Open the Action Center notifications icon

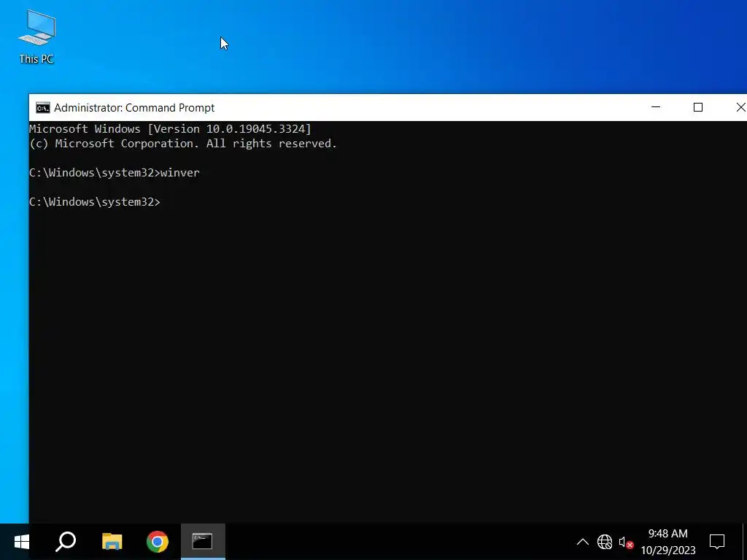click(717, 542)
